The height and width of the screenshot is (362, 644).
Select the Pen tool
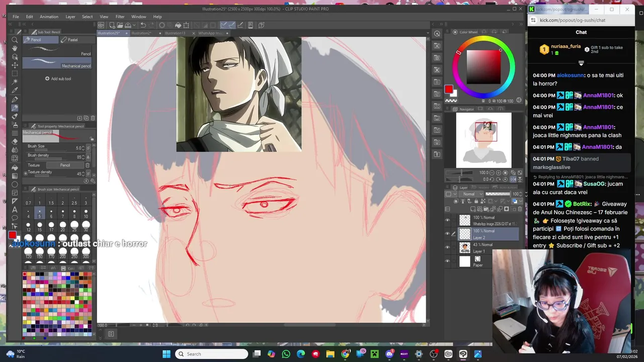pyautogui.click(x=15, y=100)
